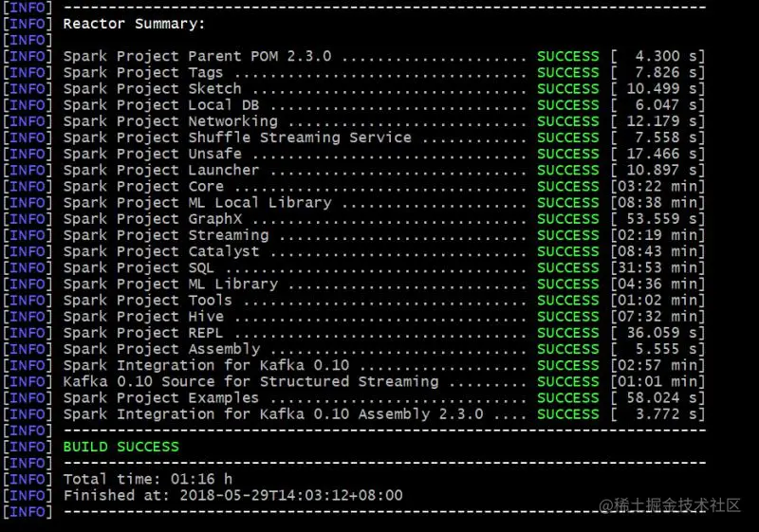This screenshot has width=759, height=532.
Task: Click the 31:53 min time for SQL
Action: [x=657, y=268]
